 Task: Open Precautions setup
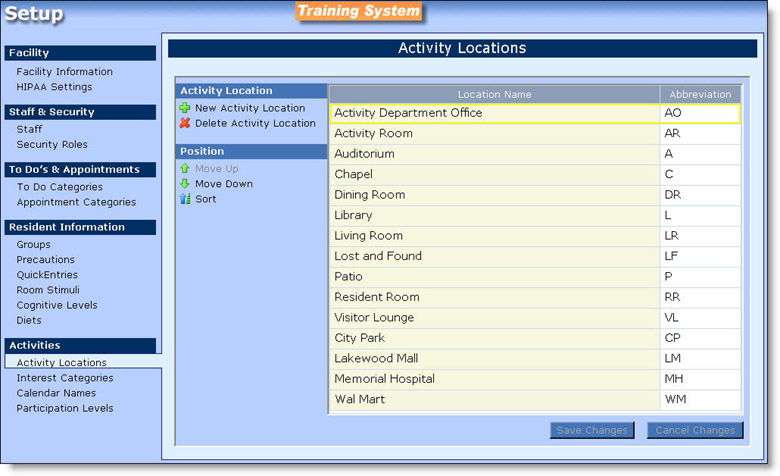(x=45, y=260)
